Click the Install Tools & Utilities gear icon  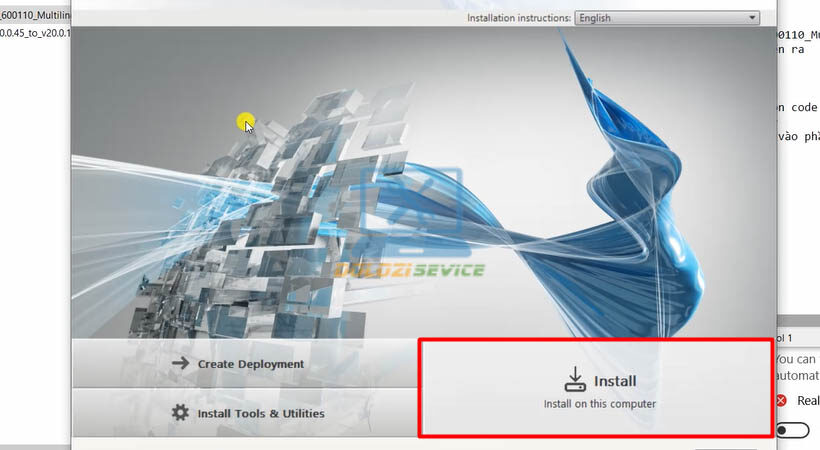pyautogui.click(x=180, y=413)
